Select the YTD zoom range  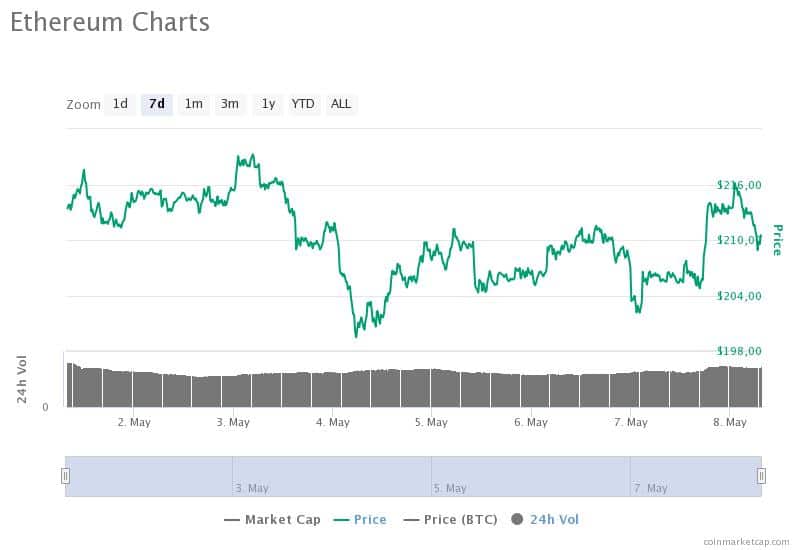click(x=303, y=104)
